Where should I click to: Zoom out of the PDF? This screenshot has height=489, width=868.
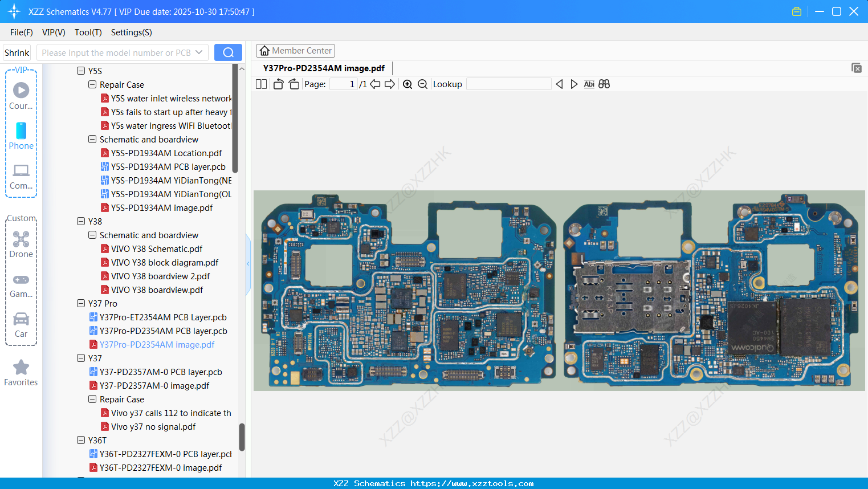tap(422, 84)
